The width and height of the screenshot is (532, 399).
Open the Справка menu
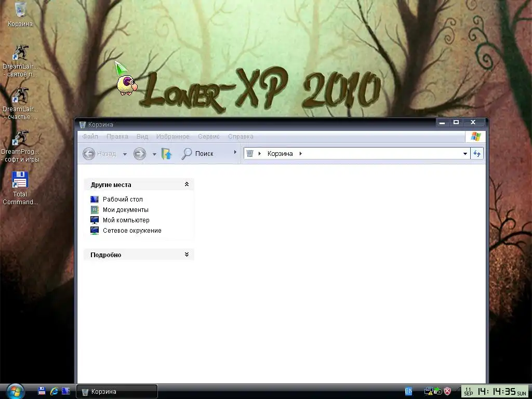coord(241,137)
